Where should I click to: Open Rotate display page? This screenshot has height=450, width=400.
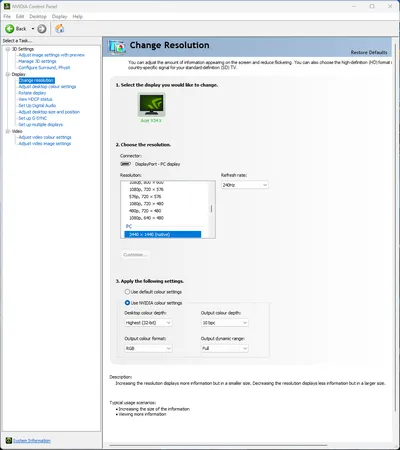[32, 93]
